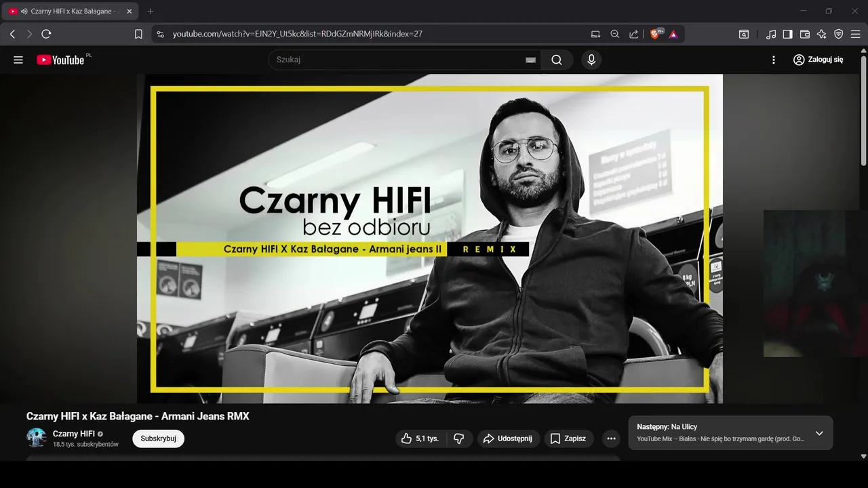868x488 pixels.
Task: Click the zoom-out magnifier in the address bar
Action: [x=614, y=34]
